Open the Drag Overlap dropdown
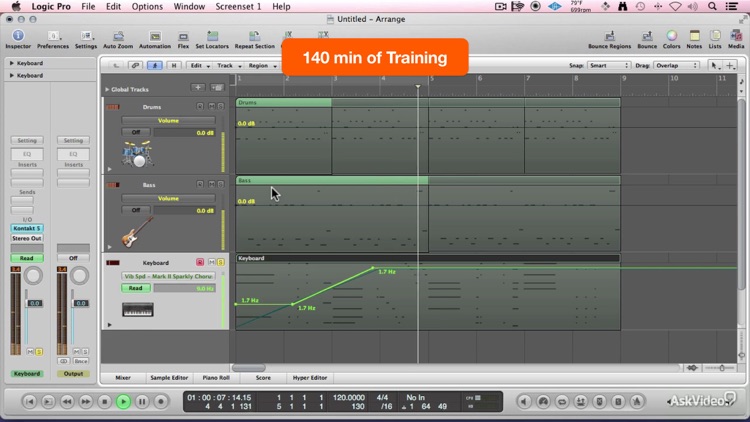 (x=675, y=66)
